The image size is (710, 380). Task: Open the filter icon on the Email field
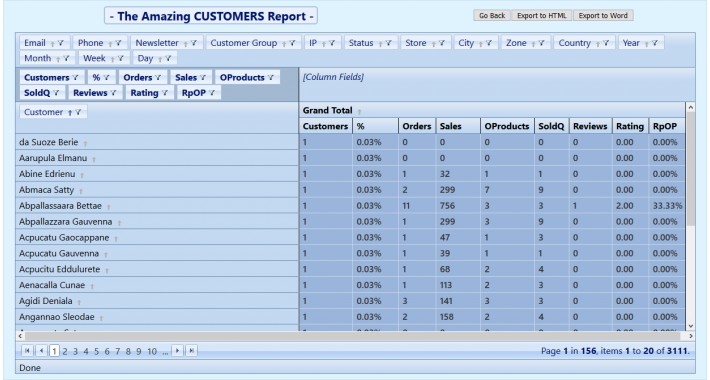pyautogui.click(x=61, y=43)
